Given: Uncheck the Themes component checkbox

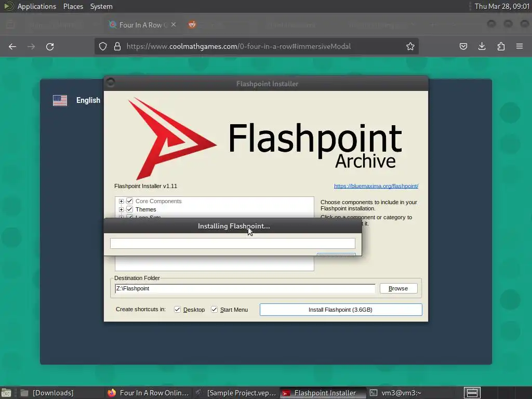Looking at the screenshot, I should tap(129, 209).
